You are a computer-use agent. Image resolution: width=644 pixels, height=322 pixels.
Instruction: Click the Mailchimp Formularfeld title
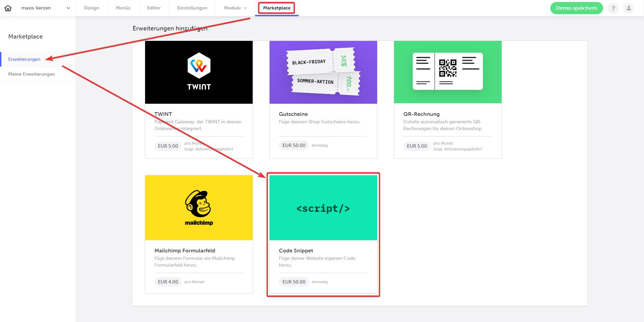tap(185, 251)
